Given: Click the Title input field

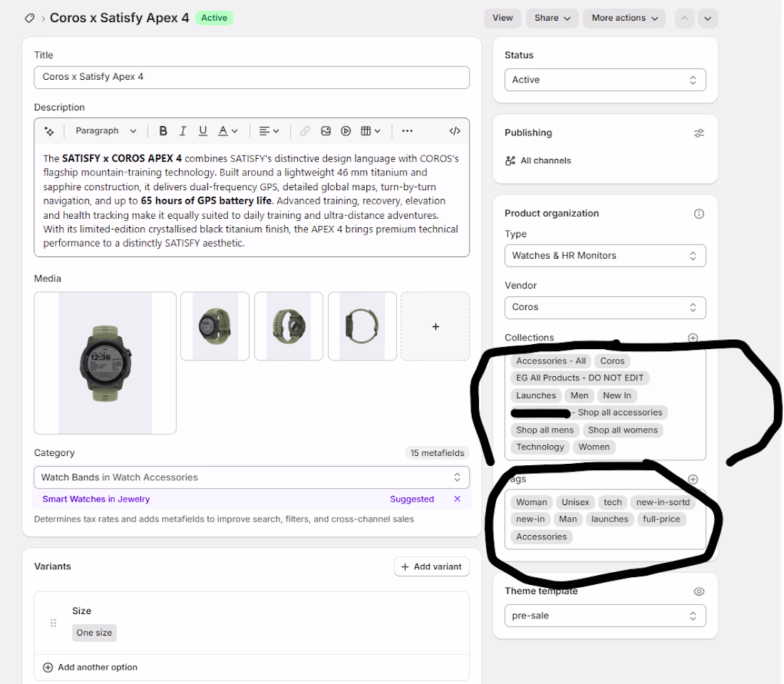Looking at the screenshot, I should pos(252,78).
